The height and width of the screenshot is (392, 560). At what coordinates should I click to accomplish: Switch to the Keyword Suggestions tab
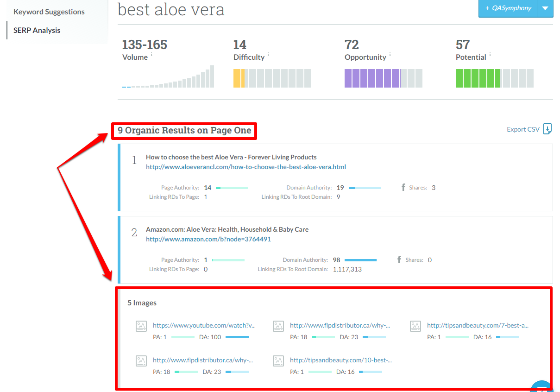48,12
